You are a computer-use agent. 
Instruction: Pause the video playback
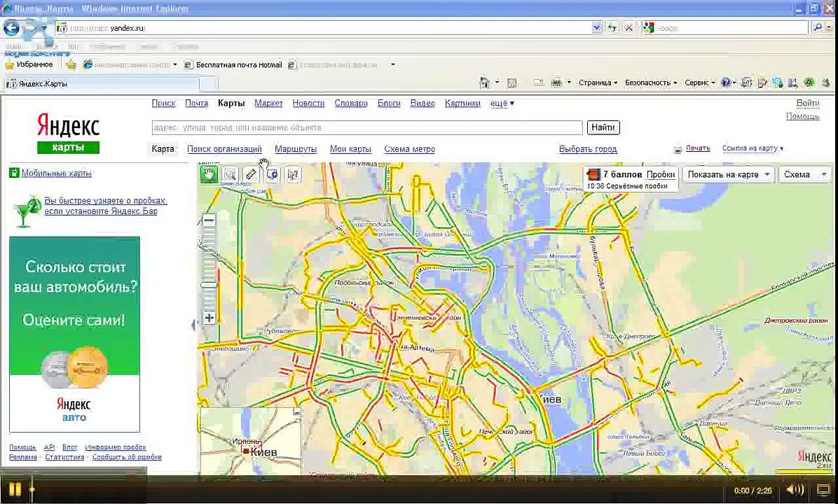tap(15, 489)
